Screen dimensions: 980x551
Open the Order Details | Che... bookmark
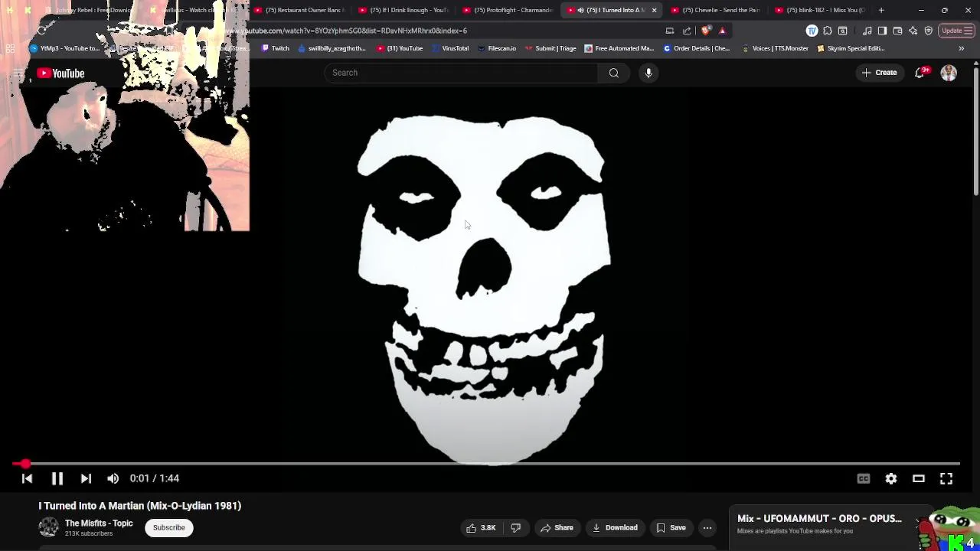pyautogui.click(x=696, y=48)
